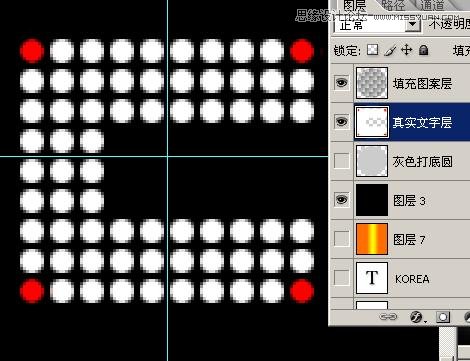Viewport: 470px width, 361px height.
Task: Select the layer named 真实文字层
Action: 422,122
